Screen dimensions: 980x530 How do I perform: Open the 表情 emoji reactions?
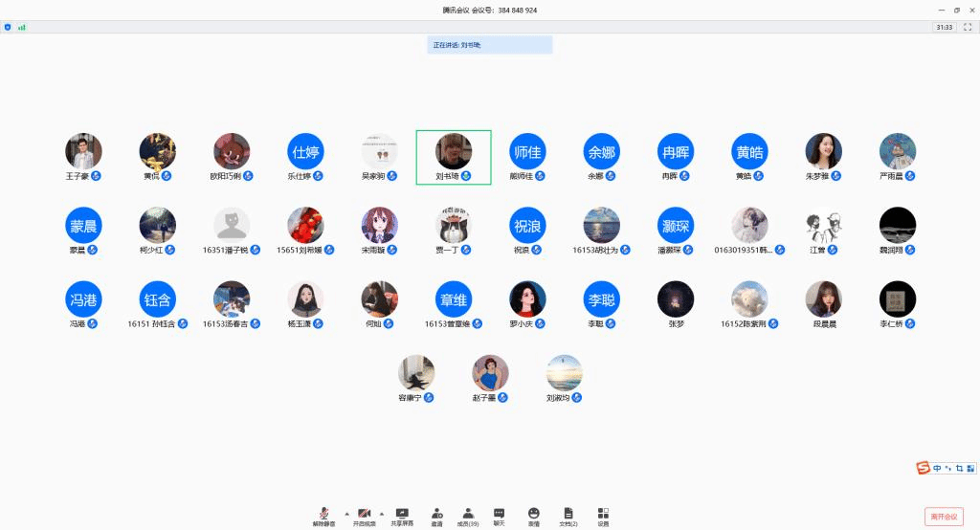[x=534, y=517]
